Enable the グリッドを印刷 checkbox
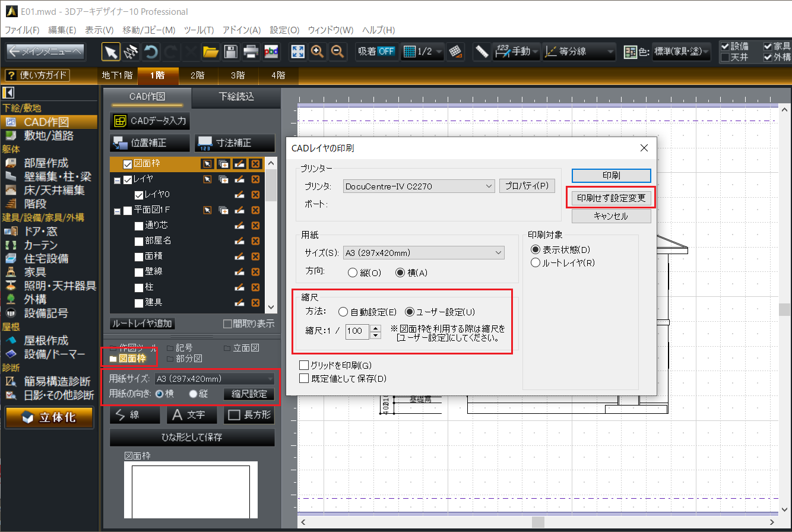Screen dimensions: 792x532 pyautogui.click(x=305, y=365)
